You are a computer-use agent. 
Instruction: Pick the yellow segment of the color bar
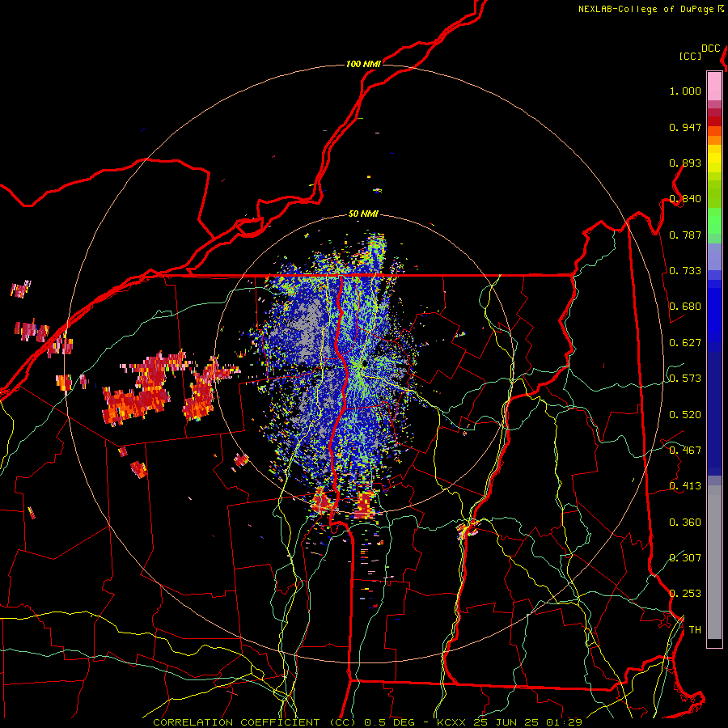[x=714, y=159]
